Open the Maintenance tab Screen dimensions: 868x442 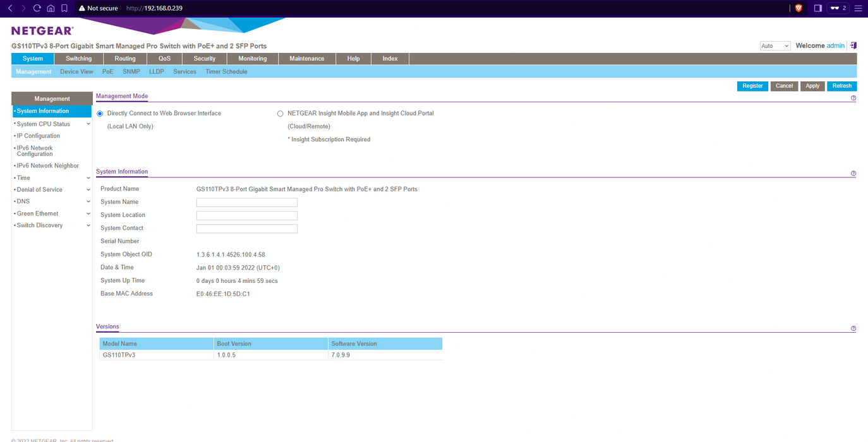click(x=307, y=59)
